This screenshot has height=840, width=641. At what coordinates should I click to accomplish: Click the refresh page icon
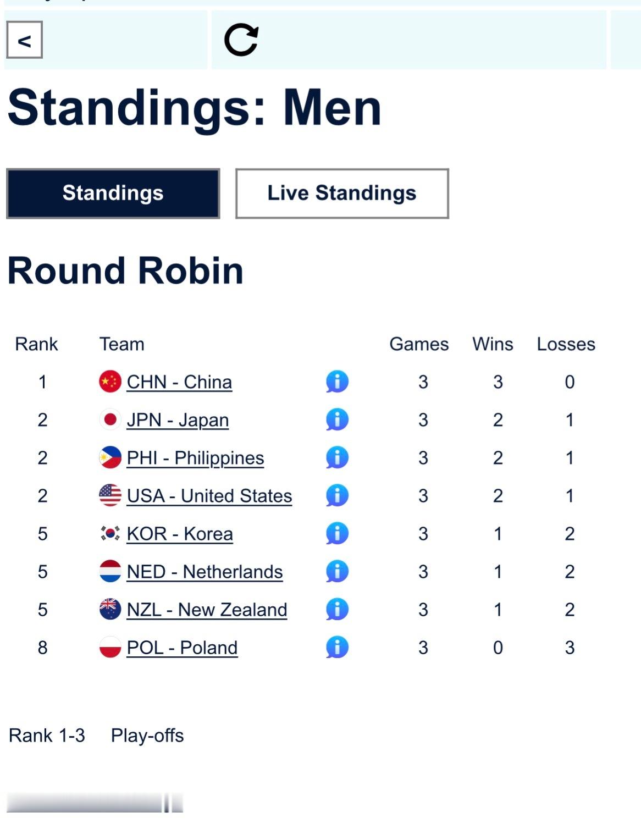pos(241,40)
